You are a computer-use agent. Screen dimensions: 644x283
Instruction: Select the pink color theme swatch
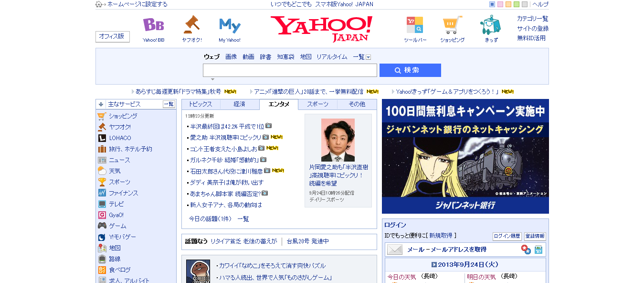(x=500, y=4)
